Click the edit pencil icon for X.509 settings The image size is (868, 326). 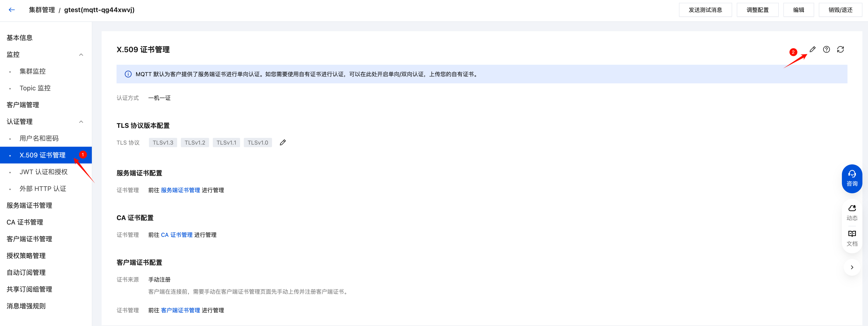click(812, 50)
